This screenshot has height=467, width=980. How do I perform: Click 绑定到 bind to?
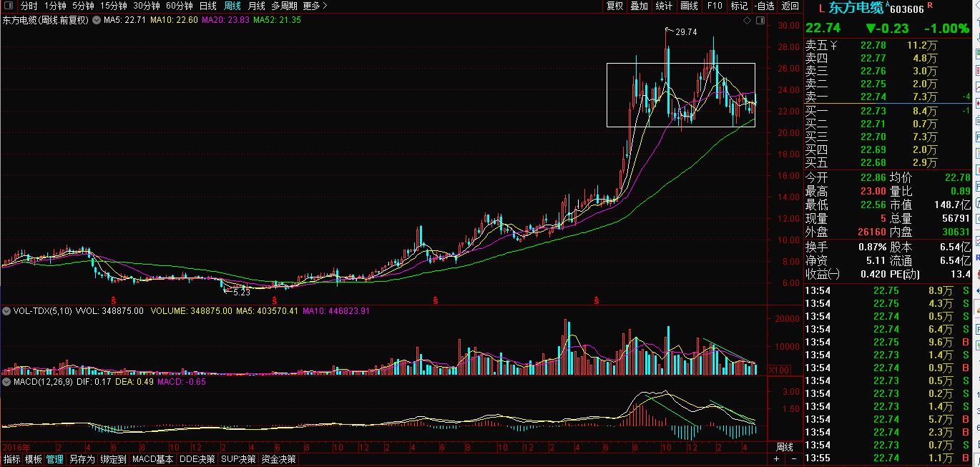pos(113,459)
